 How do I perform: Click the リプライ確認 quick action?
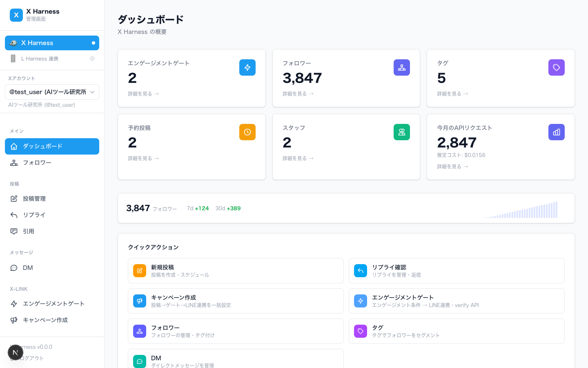(x=456, y=271)
